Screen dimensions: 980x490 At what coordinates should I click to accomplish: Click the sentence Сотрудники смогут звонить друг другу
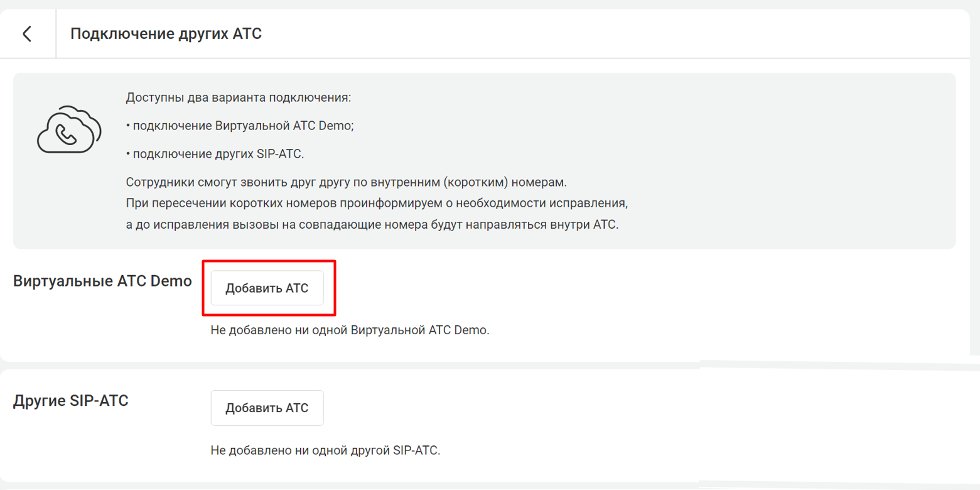[346, 182]
